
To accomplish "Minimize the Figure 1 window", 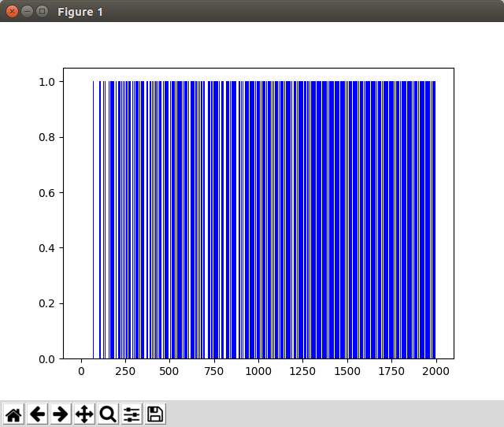I will click(28, 12).
